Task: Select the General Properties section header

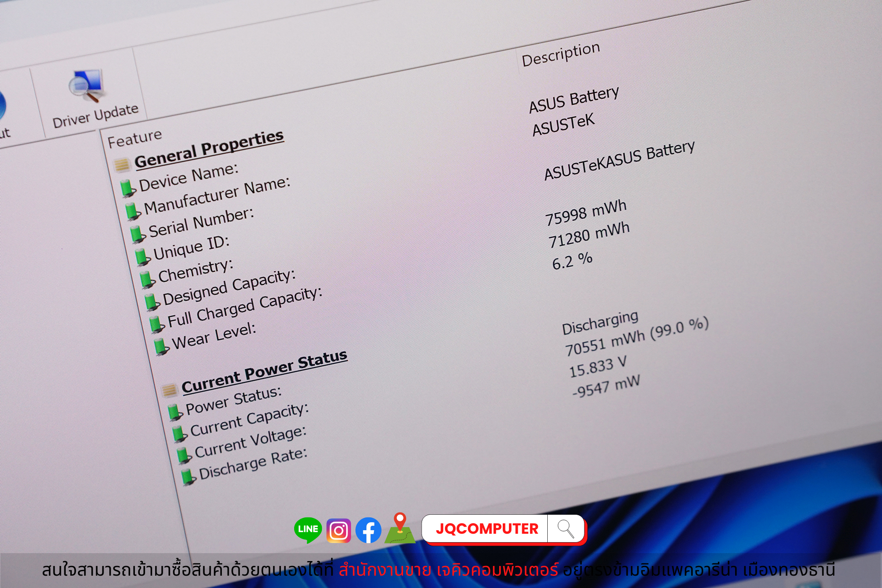Action: coord(209,149)
